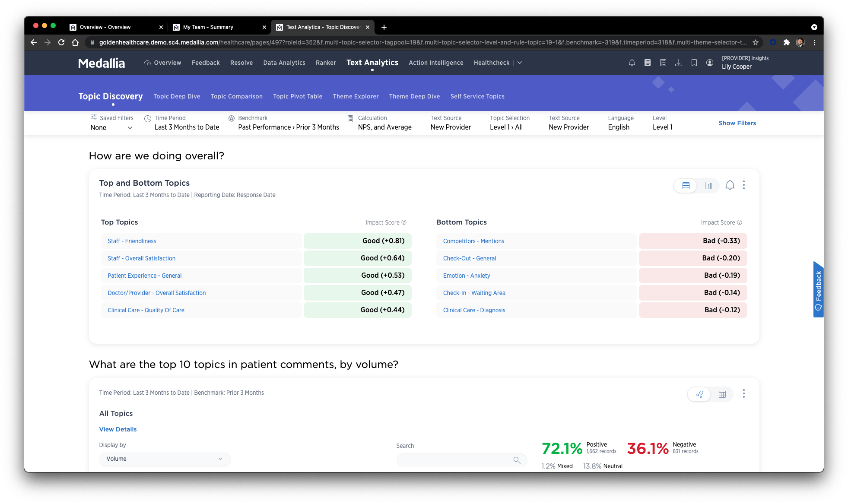Open the Feedback nav item
The image size is (848, 504).
click(206, 63)
